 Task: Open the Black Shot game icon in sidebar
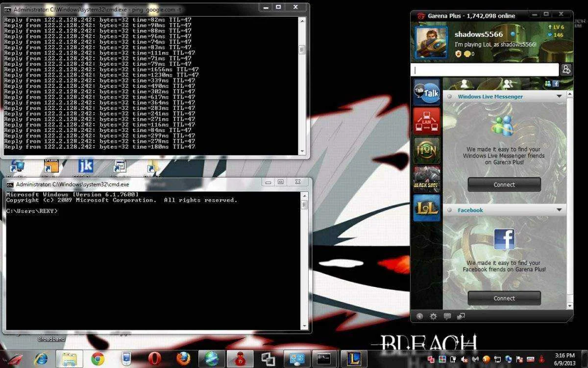click(427, 179)
